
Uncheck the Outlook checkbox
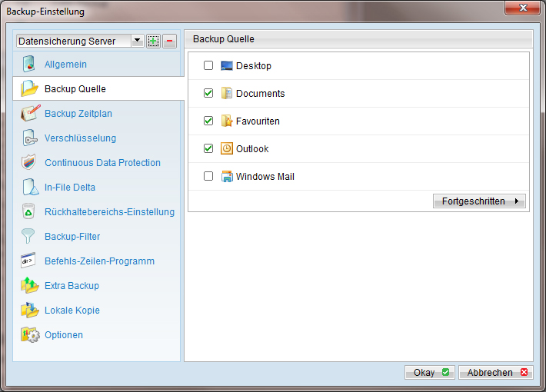208,148
